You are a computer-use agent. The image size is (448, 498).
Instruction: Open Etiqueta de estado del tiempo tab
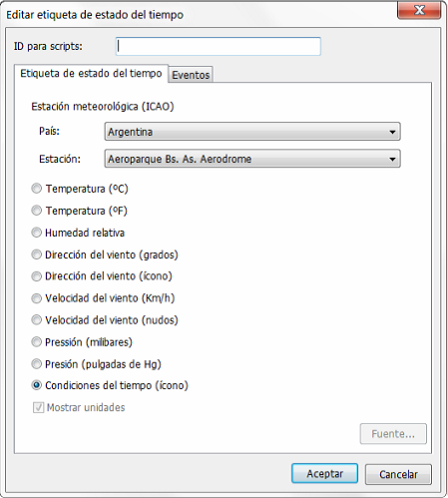(x=91, y=73)
